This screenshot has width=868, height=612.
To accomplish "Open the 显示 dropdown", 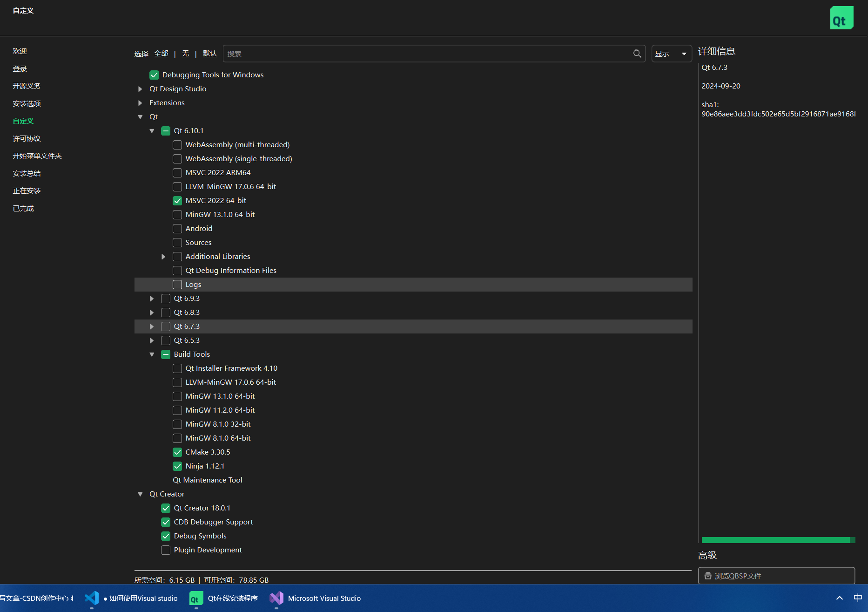I will 671,54.
